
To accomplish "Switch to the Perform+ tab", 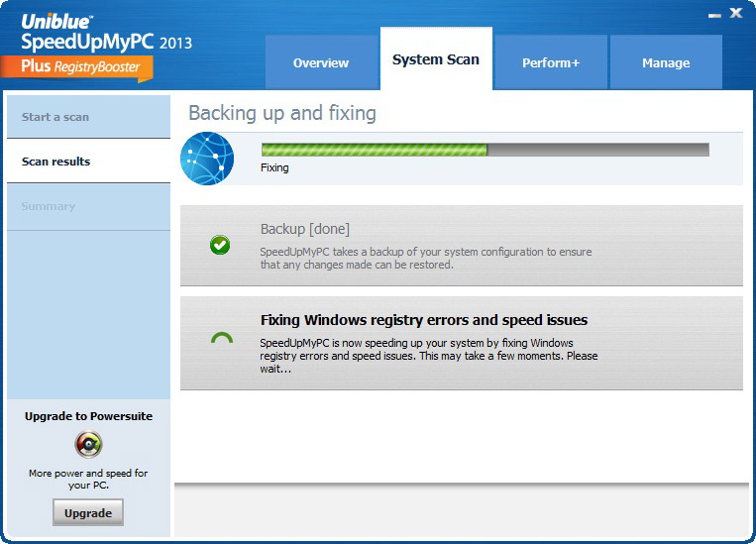I will [x=551, y=62].
